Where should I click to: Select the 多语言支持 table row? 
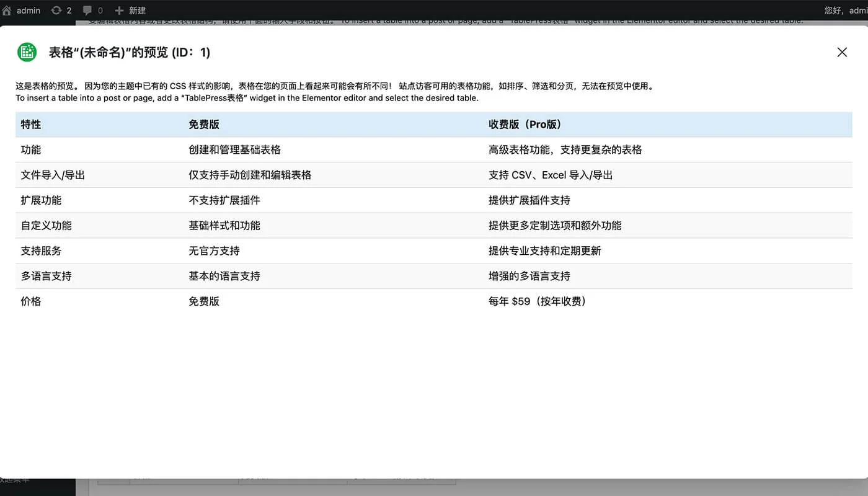coord(45,276)
